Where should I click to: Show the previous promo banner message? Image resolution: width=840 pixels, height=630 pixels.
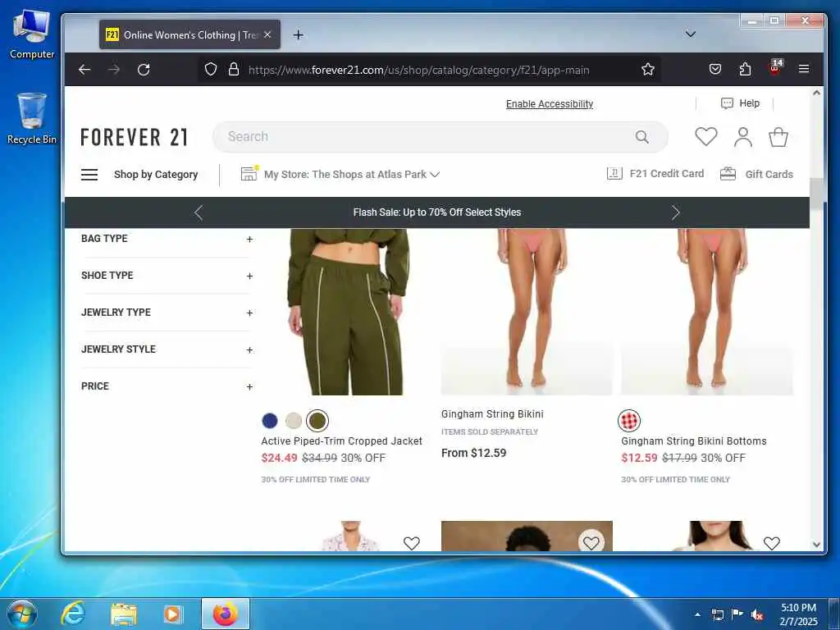click(199, 212)
